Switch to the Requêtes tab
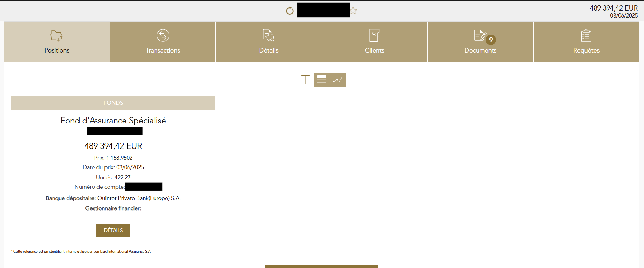 pyautogui.click(x=586, y=42)
